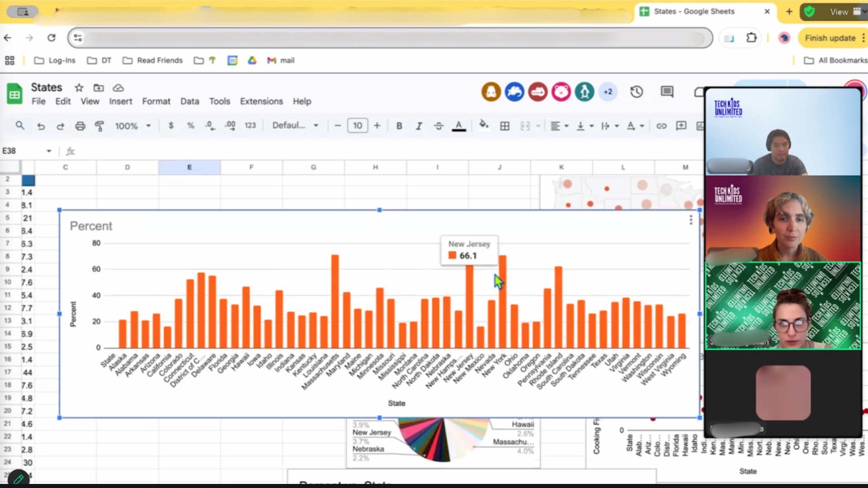Click the paint format roller icon
Image resolution: width=868 pixels, height=488 pixels.
pos(99,126)
